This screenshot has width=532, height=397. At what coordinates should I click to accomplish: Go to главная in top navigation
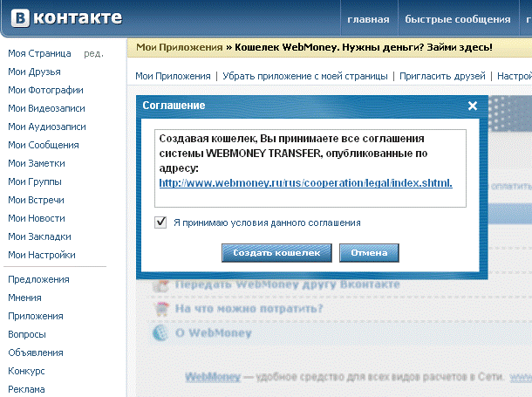pyautogui.click(x=368, y=19)
